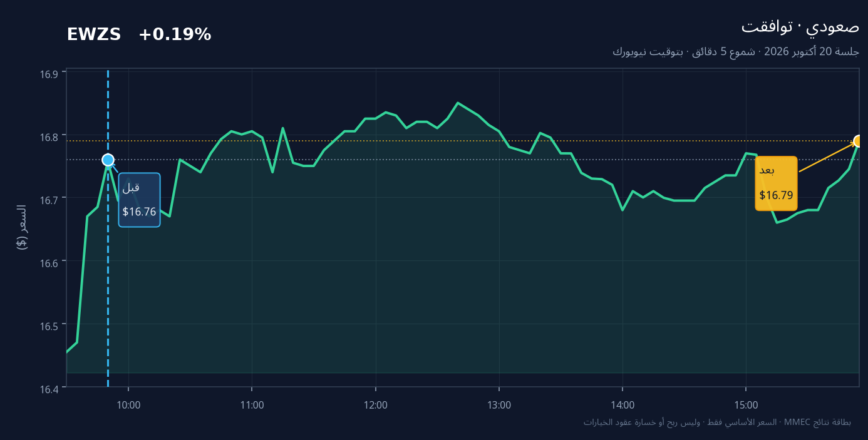The width and height of the screenshot is (868, 440).
Task: Click the 13:00 time axis label
Action: [x=499, y=405]
